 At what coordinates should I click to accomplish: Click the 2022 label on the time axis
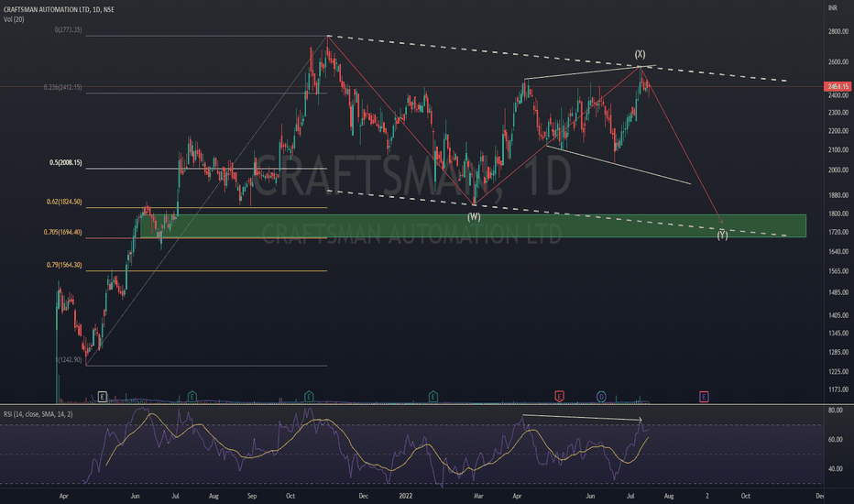pos(406,496)
